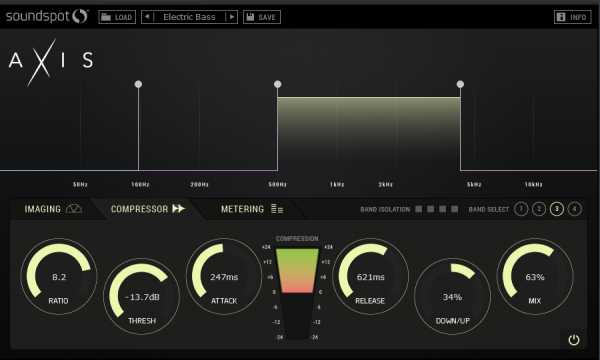Click the Imaging gauge icon
The height and width of the screenshot is (360, 600).
point(74,209)
